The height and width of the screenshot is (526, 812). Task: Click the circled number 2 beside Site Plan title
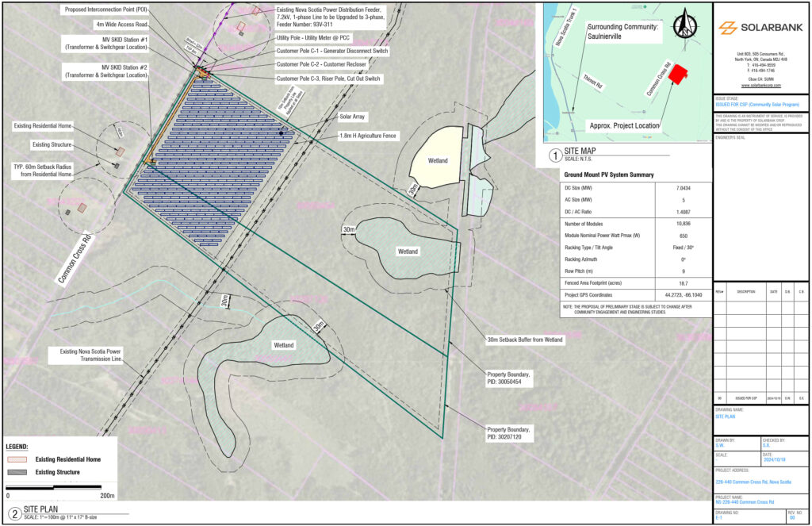[14, 514]
